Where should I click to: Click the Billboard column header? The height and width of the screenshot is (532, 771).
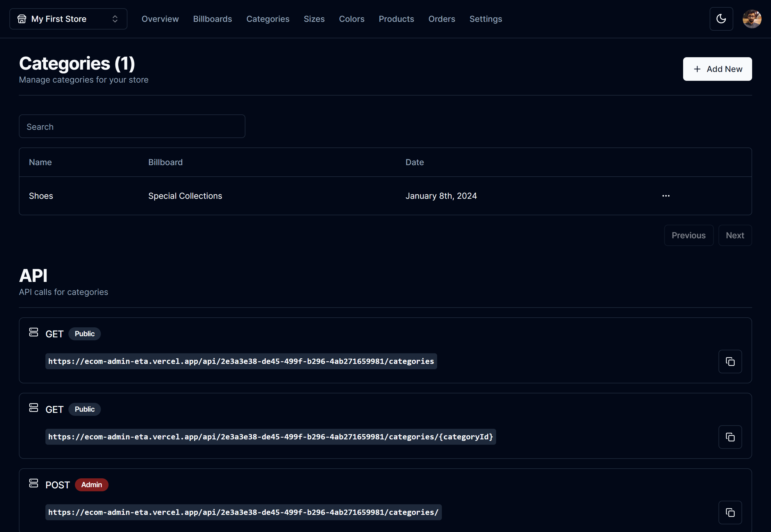(x=165, y=162)
